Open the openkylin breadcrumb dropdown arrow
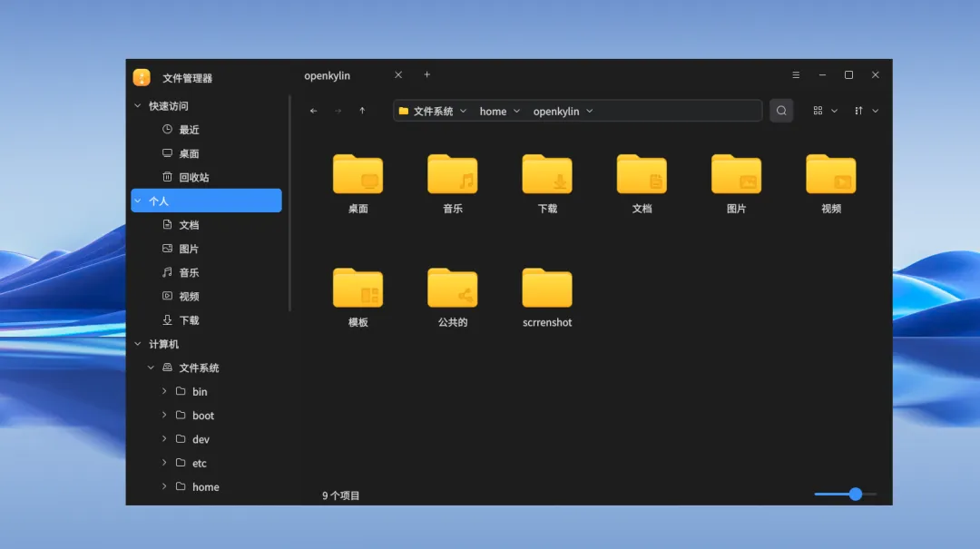The image size is (980, 549). 590,111
